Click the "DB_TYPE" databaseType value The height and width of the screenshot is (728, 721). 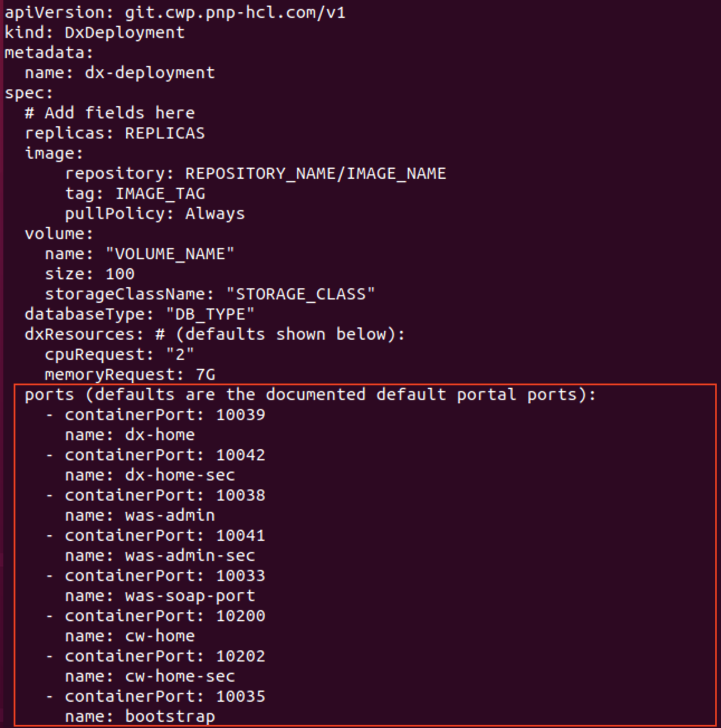pos(210,314)
